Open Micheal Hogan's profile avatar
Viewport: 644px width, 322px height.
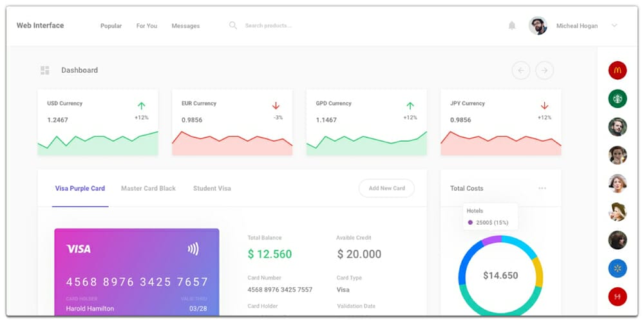(x=538, y=26)
